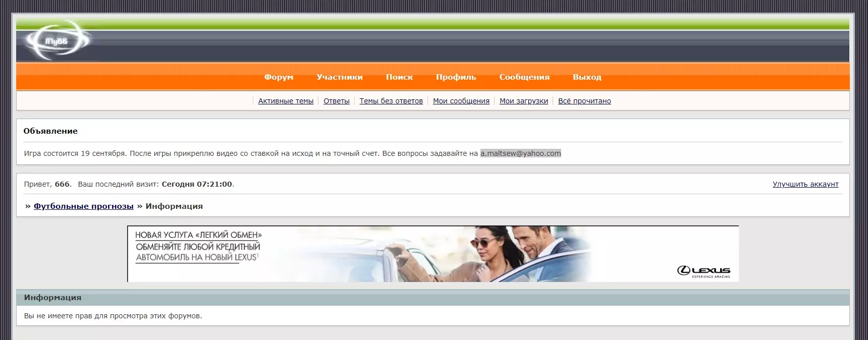This screenshot has height=340, width=868.
Task: Open the Футбольные прогнозы breadcrumb link
Action: tap(84, 206)
